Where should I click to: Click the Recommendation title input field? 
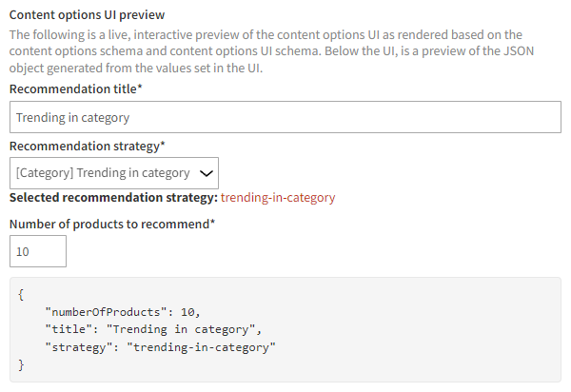(285, 118)
